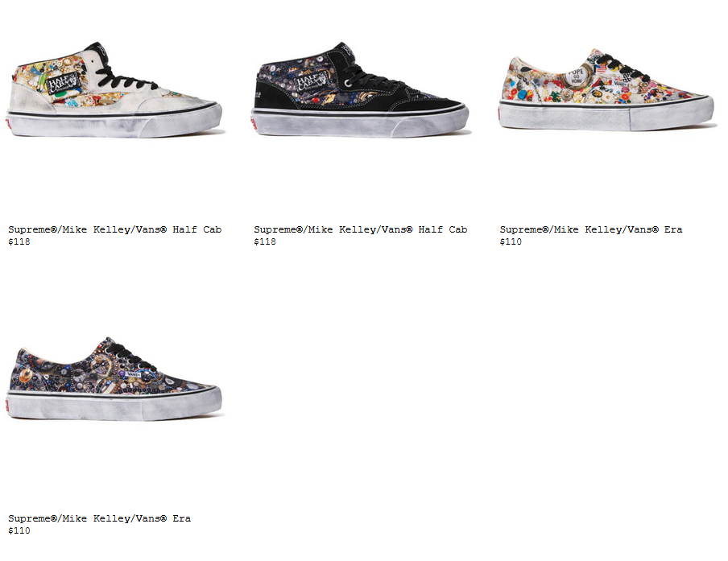Open the white multicolor Half Cab sneaker image

tap(114, 90)
